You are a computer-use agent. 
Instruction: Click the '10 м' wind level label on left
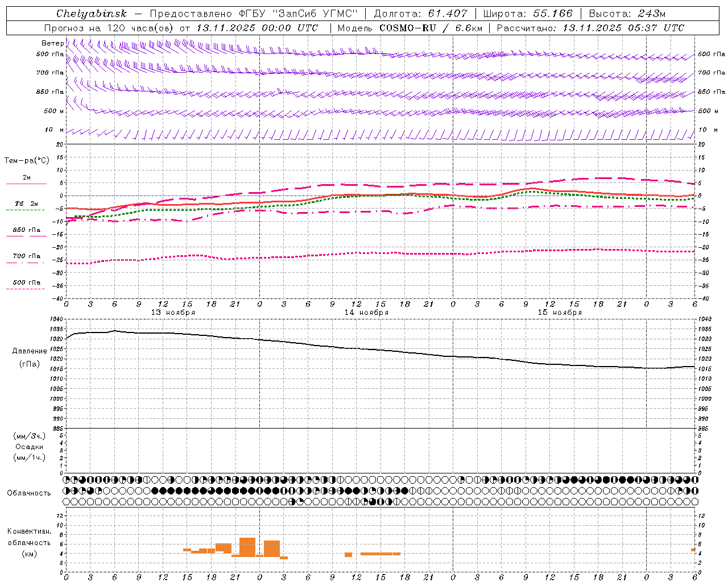pyautogui.click(x=54, y=130)
